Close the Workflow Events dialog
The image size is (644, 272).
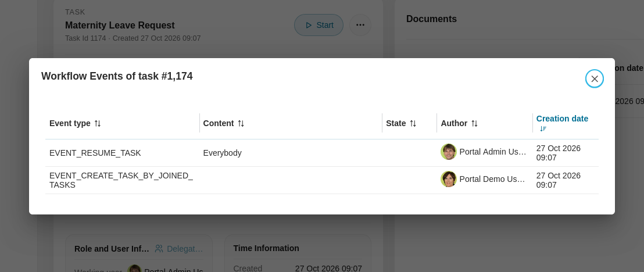pyautogui.click(x=594, y=78)
